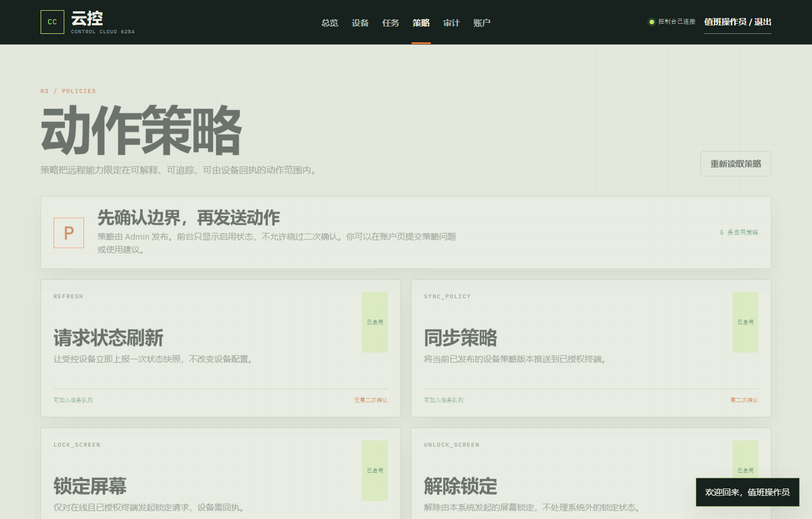
Task: Click the 重新读取策略 button
Action: (736, 164)
